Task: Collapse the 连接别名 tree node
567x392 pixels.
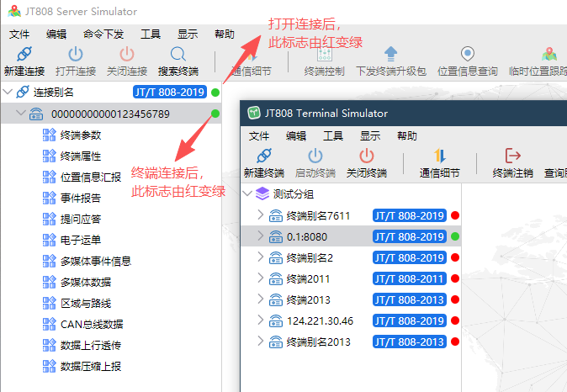Action: [8, 92]
